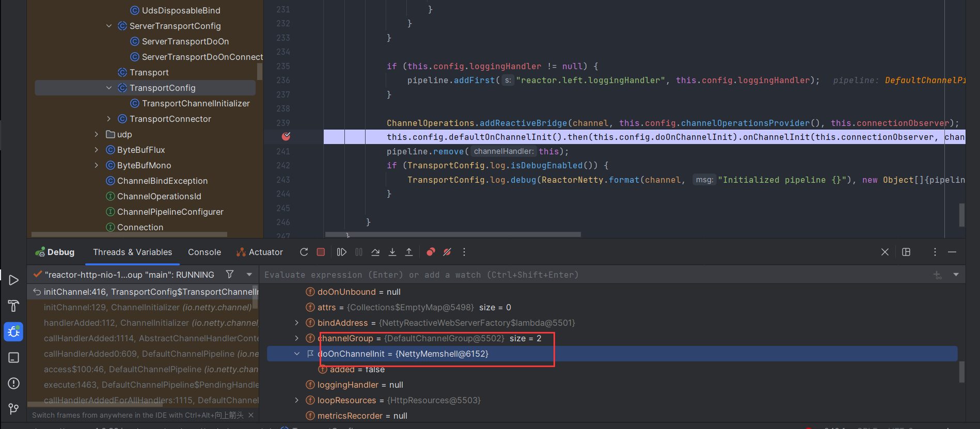The height and width of the screenshot is (429, 980).
Task: Switch to the Console tab
Action: tap(204, 252)
